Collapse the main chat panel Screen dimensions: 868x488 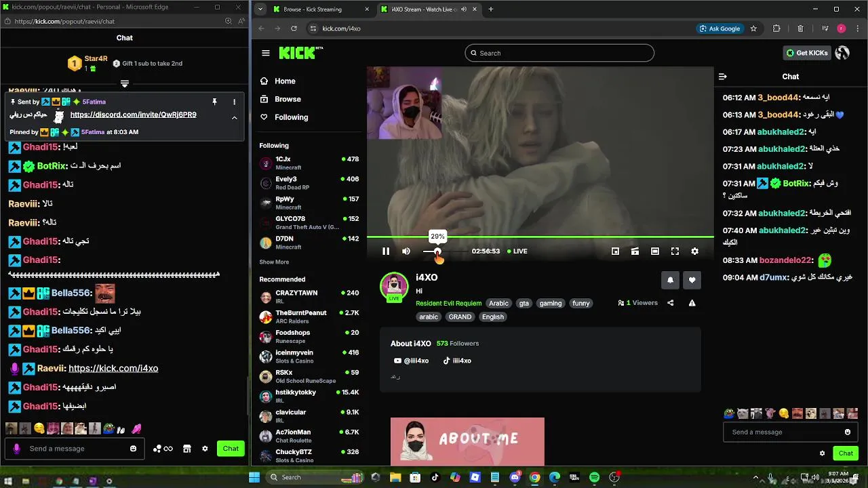[x=723, y=77]
